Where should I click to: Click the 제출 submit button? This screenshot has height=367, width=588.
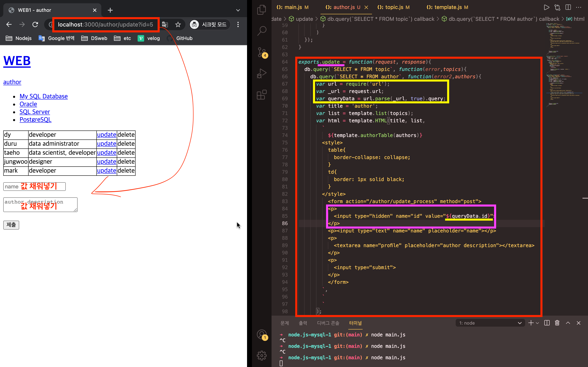(11, 225)
